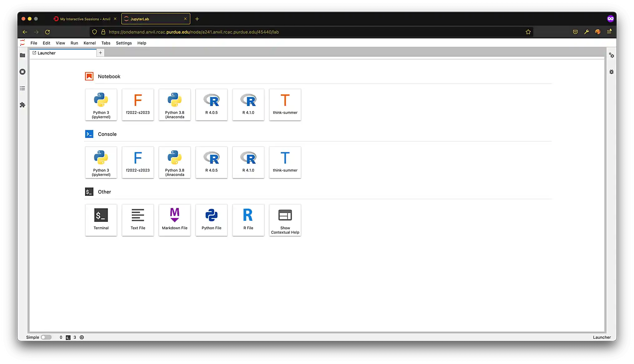Bookmark page with the star icon

[x=528, y=32]
